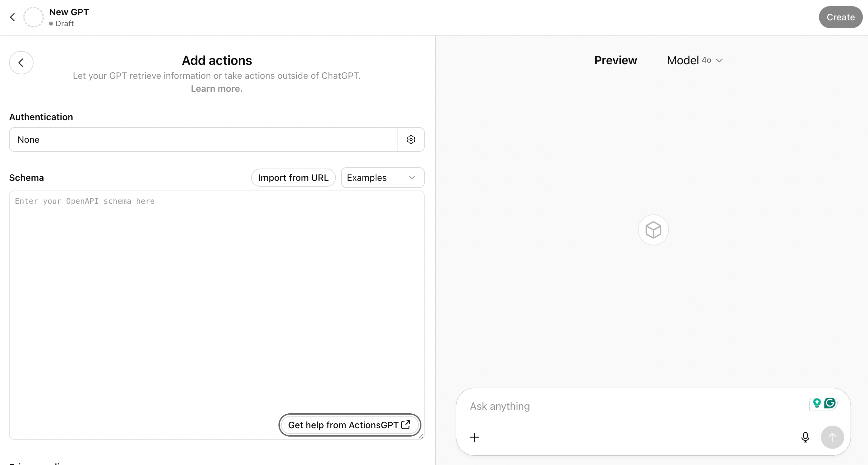Click the top-left back arrow beside New GPT
This screenshot has width=868, height=465.
[x=13, y=17]
